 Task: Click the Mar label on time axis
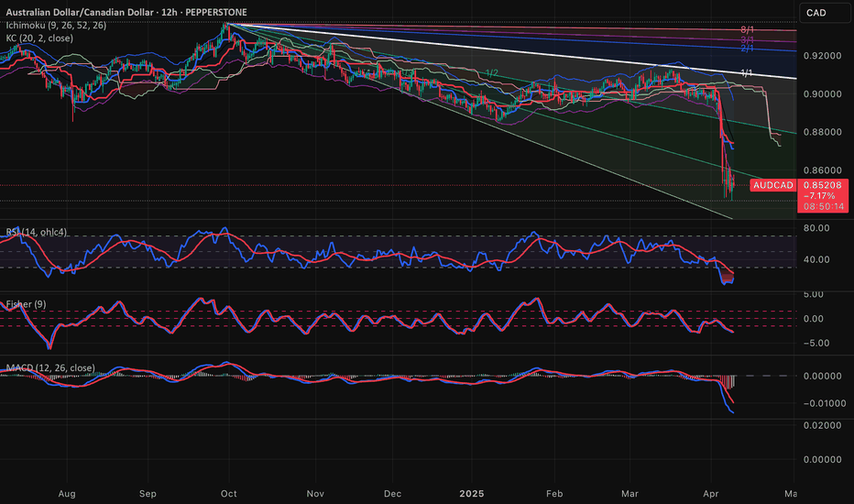tap(630, 494)
